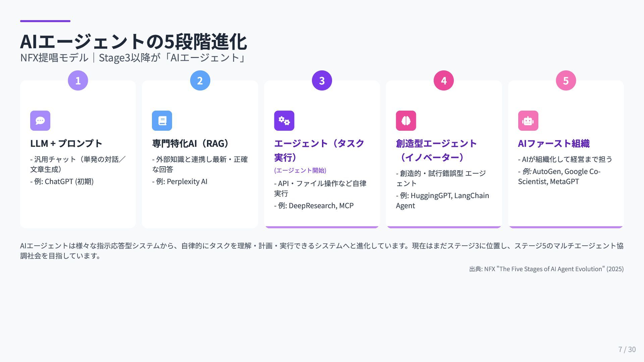Click the heading AIファースト組織

(x=553, y=143)
